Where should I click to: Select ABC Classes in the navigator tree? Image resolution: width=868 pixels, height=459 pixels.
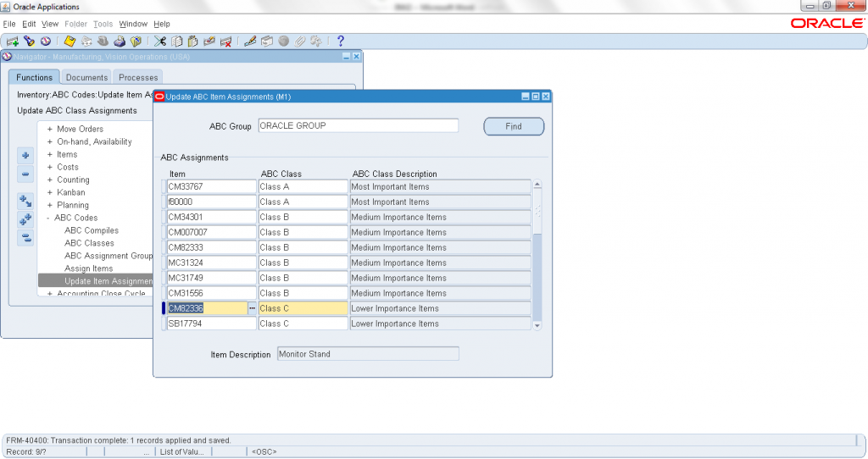(x=89, y=243)
